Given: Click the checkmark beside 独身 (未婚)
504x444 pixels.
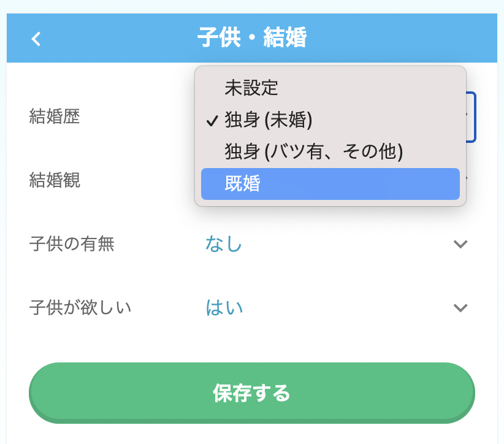Looking at the screenshot, I should pos(212,121).
